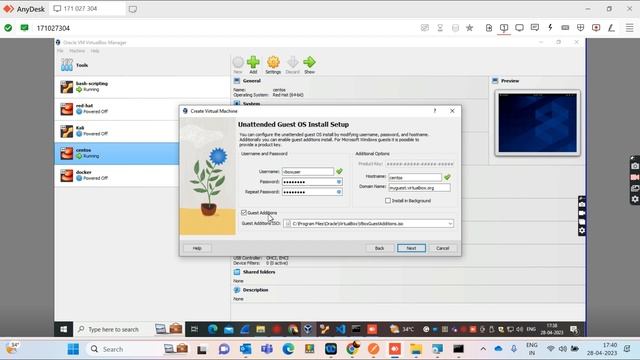The image size is (640, 360).
Task: Open the File menu in VirtualBox Manager
Action: coord(60,51)
